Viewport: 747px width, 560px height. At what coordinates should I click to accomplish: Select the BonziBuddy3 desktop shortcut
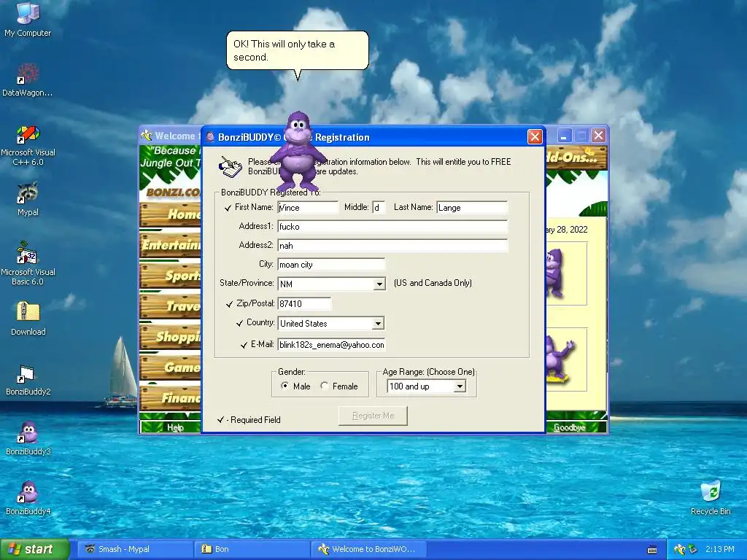click(28, 438)
